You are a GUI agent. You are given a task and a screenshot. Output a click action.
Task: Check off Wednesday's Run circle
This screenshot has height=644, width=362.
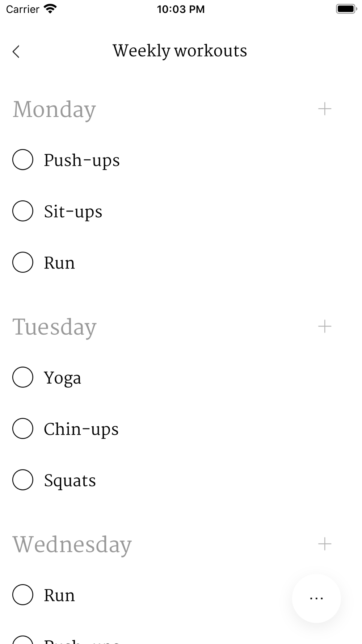pyautogui.click(x=23, y=595)
